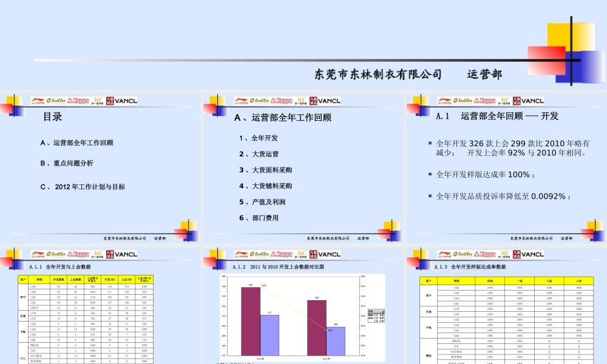Click Kappa logo on A.1.1 slide
Image resolution: width=607 pixels, height=364 pixels.
coord(78,254)
